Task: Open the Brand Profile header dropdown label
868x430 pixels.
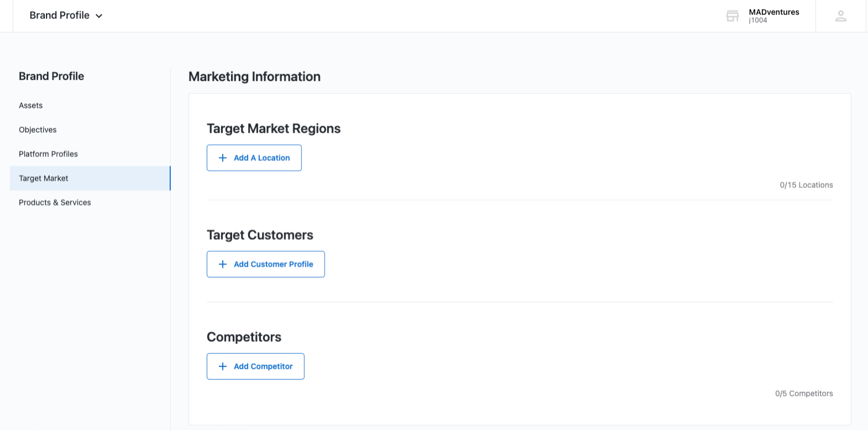Action: (x=59, y=15)
